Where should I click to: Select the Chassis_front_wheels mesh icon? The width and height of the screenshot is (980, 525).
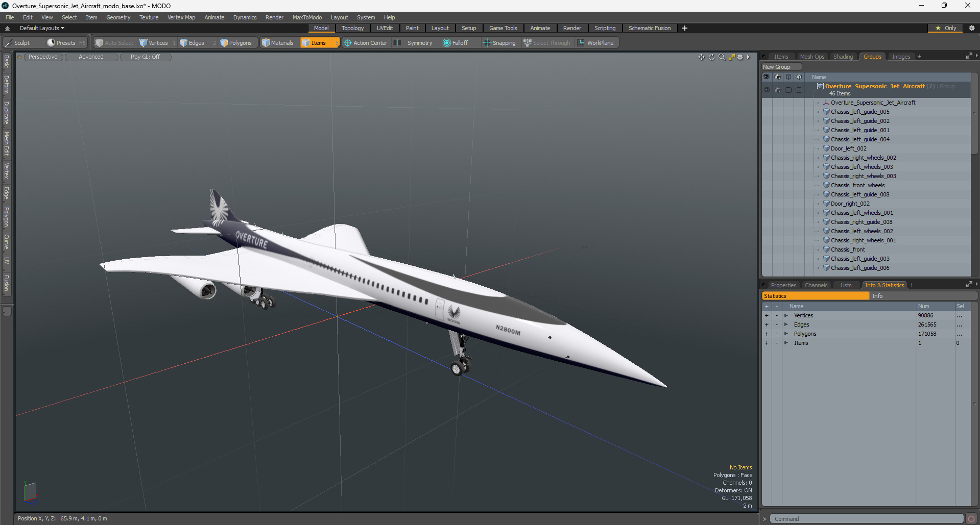pos(826,185)
